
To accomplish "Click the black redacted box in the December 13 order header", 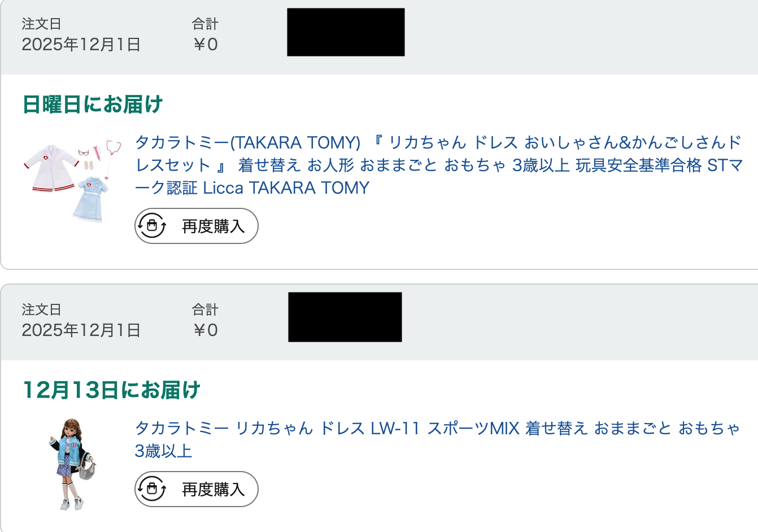I will (345, 317).
